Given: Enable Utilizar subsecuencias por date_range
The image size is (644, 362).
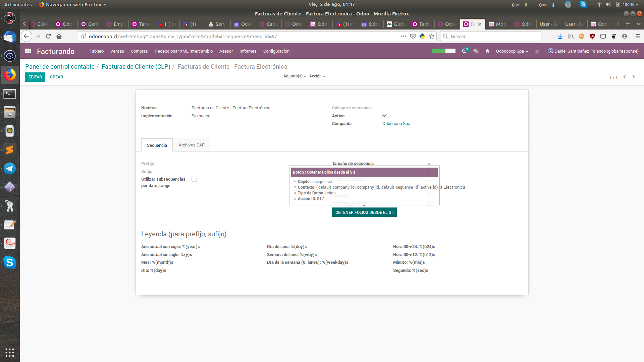Looking at the screenshot, I should tap(194, 179).
